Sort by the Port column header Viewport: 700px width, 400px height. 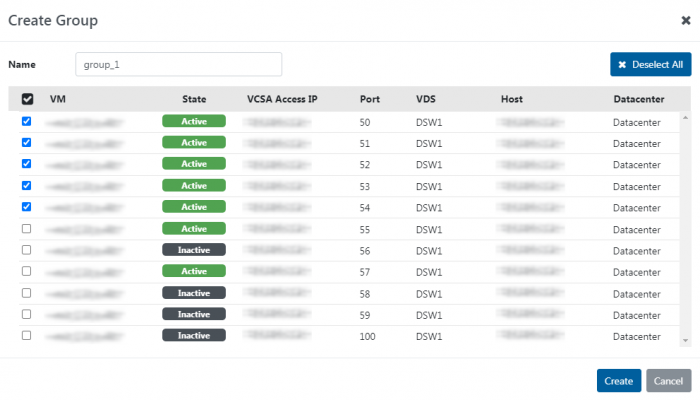[369, 99]
